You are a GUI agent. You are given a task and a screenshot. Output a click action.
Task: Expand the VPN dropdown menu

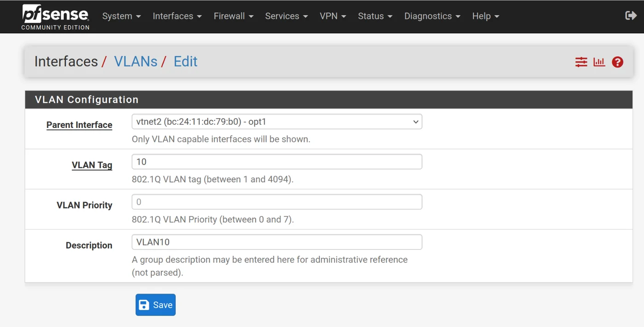click(333, 16)
